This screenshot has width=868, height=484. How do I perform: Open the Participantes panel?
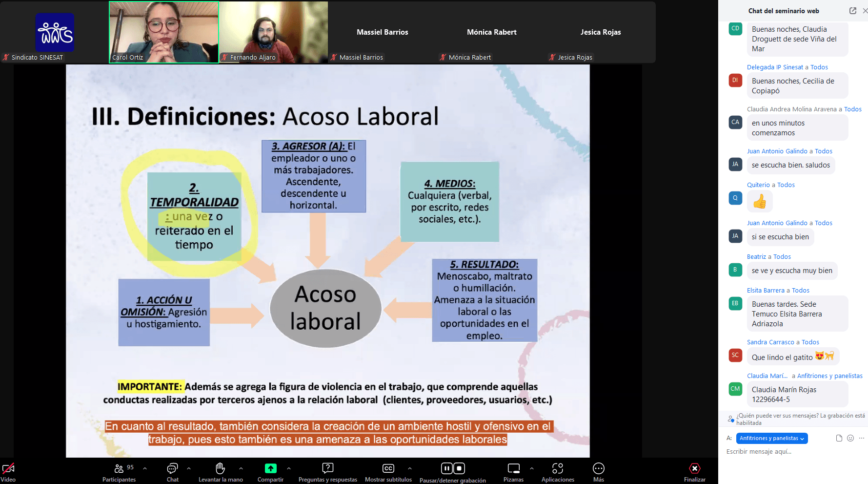coord(119,469)
